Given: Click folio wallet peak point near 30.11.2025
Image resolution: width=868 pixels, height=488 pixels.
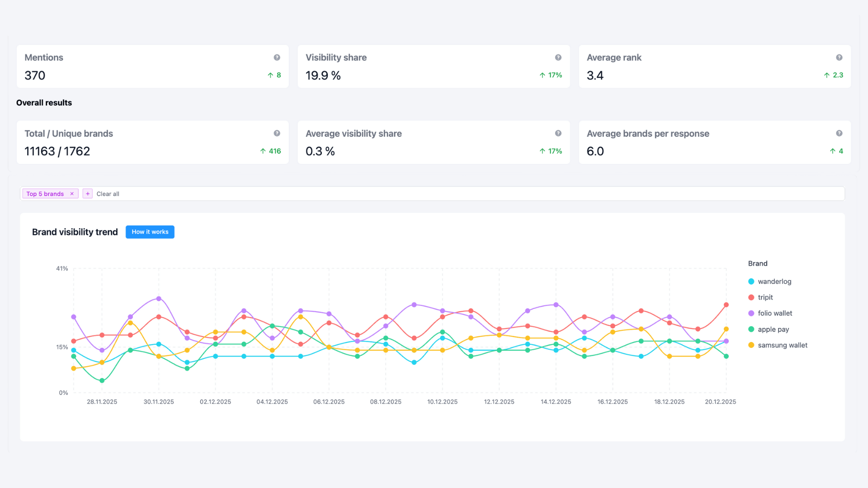Looking at the screenshot, I should 159,299.
